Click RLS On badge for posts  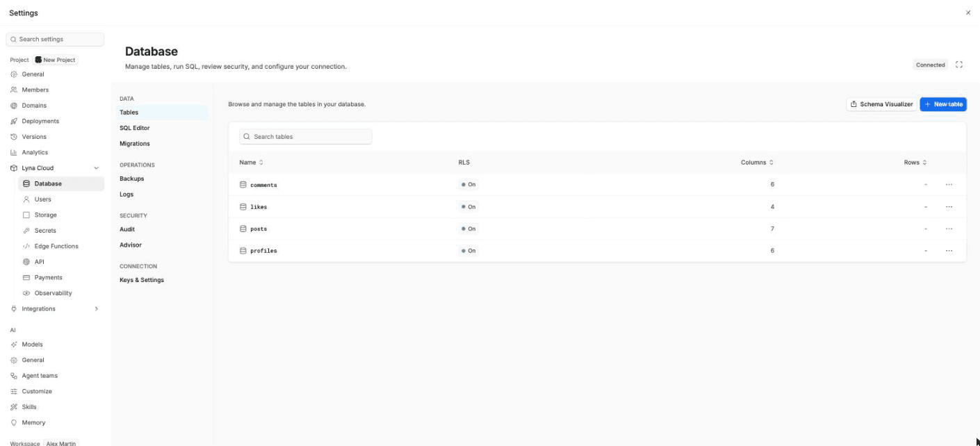point(468,229)
